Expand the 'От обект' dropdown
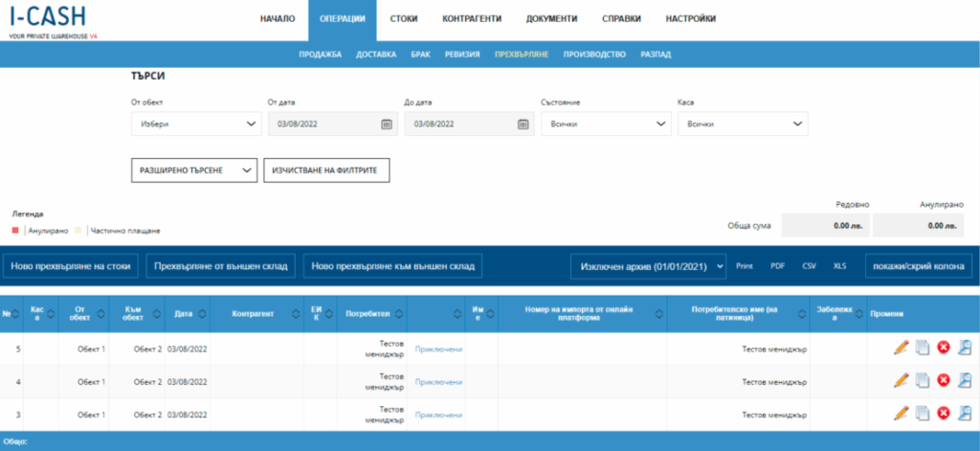The image size is (980, 451). pyautogui.click(x=196, y=124)
